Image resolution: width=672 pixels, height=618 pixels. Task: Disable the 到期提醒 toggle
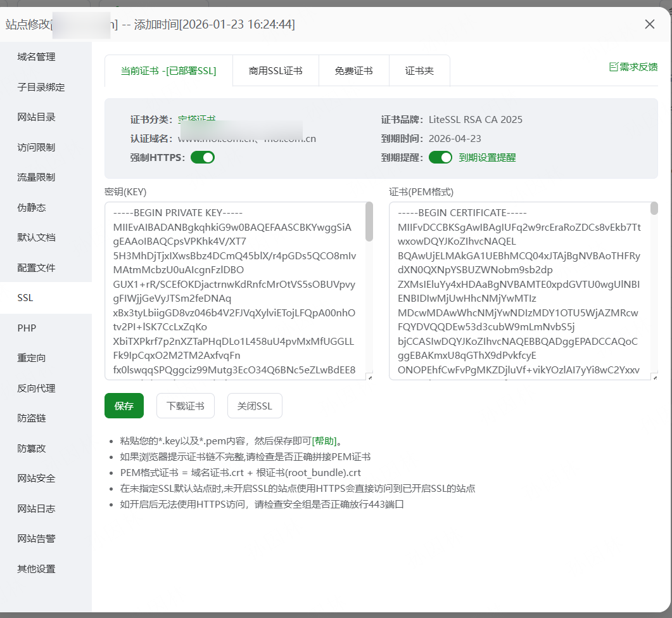[440, 157]
